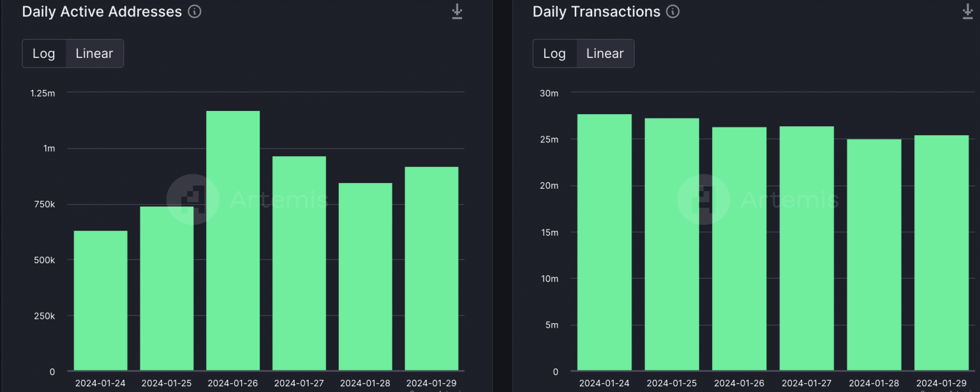Click Artemis watermark logo in transactions chart

(703, 200)
